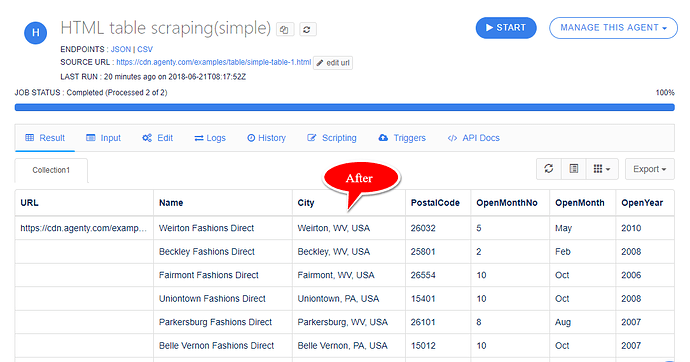This screenshot has height=362, width=690.
Task: Click the job progress bar
Action: (345, 107)
